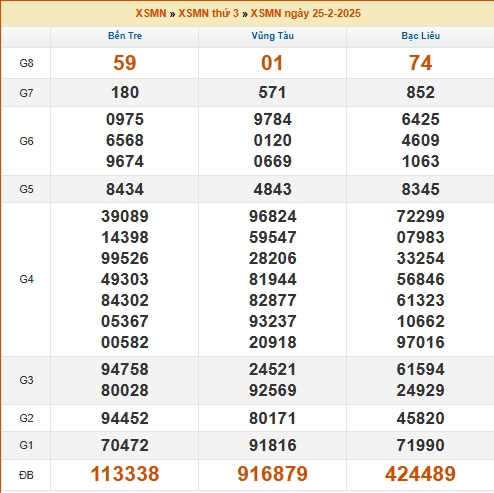494x493 pixels.
Task: Click G4 number 97016
Action: (421, 342)
